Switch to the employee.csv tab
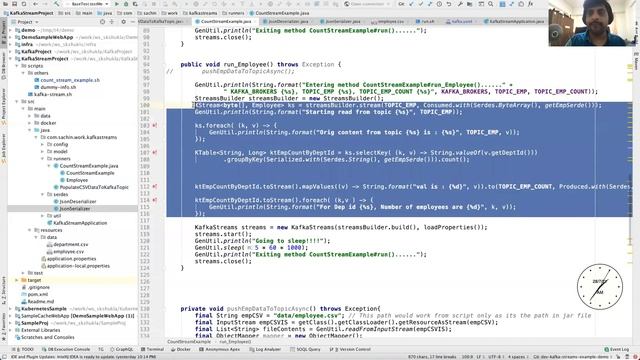 tap(390, 21)
